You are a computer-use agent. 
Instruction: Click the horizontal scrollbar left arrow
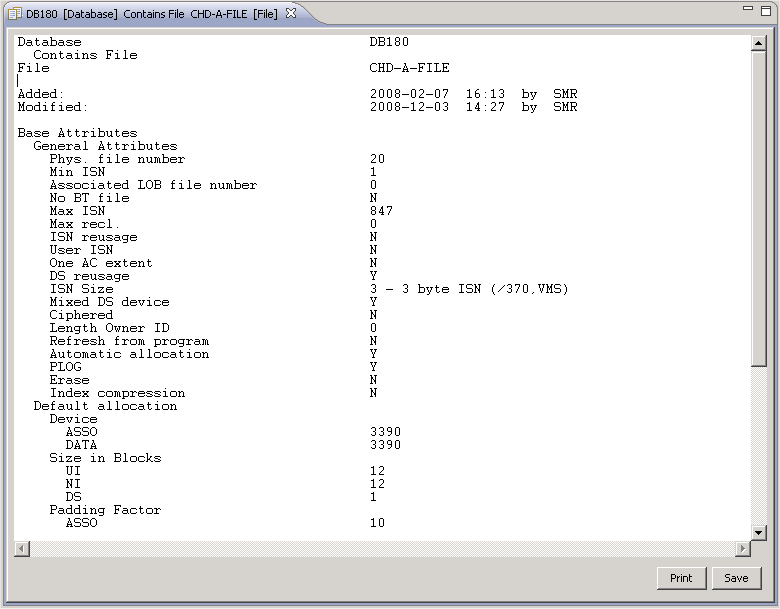click(20, 549)
